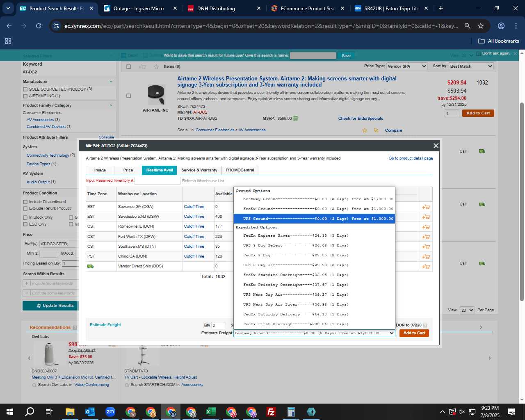Favorite the Airtame 2 product with the star icon
Viewport: 525px width, 420px height.
(x=365, y=130)
